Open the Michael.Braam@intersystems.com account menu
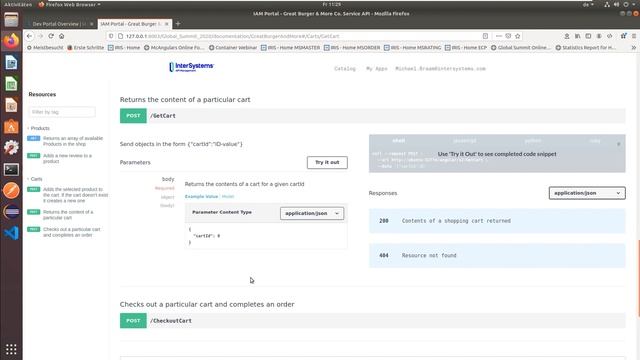The image size is (640, 360). point(440,69)
